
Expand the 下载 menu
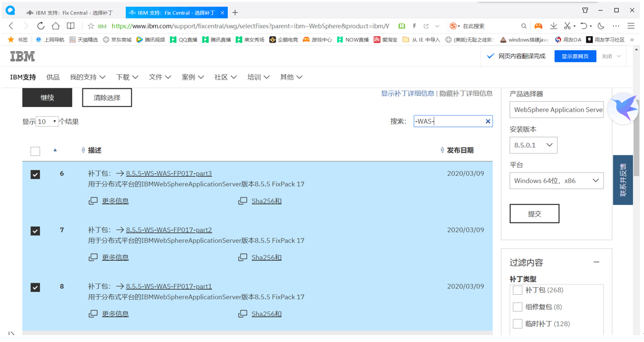pyautogui.click(x=127, y=77)
